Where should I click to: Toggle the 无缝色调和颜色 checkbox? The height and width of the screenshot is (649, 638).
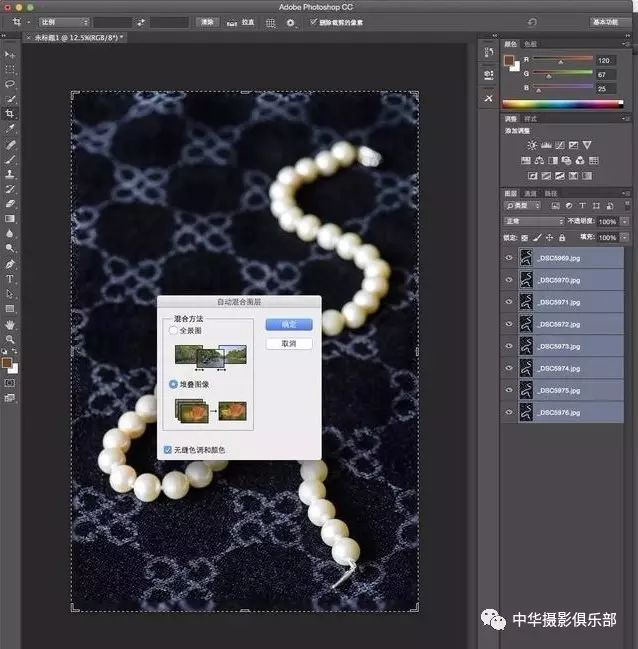(167, 450)
